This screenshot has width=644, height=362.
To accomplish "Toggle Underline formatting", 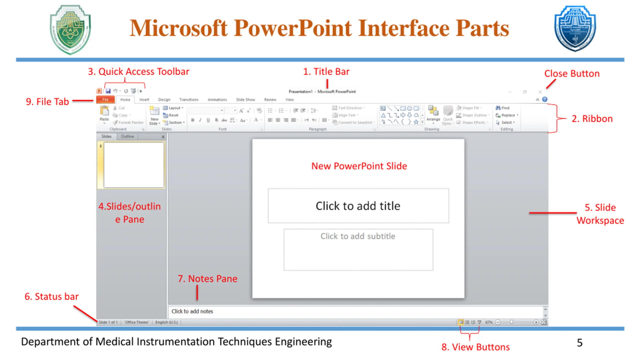I will (208, 120).
